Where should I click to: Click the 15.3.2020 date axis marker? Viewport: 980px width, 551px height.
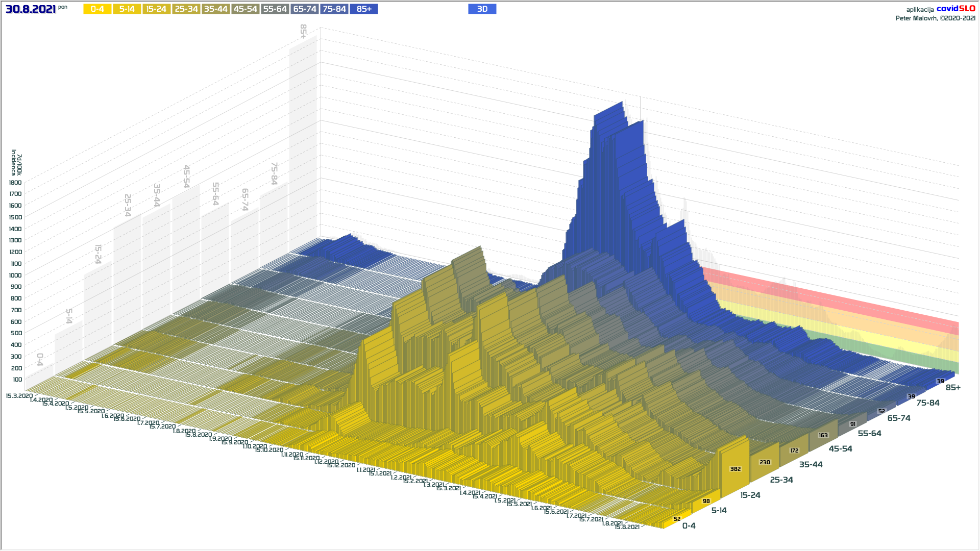(19, 396)
